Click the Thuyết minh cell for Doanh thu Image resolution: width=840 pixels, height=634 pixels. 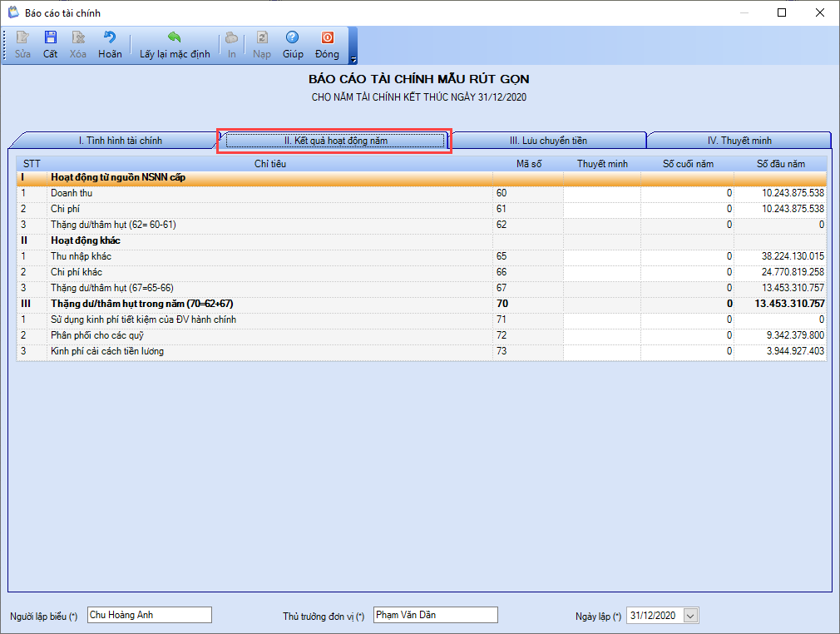tap(602, 193)
